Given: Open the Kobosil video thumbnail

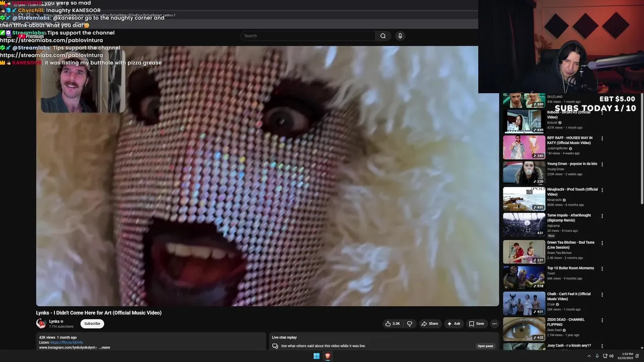Looking at the screenshot, I should (524, 121).
